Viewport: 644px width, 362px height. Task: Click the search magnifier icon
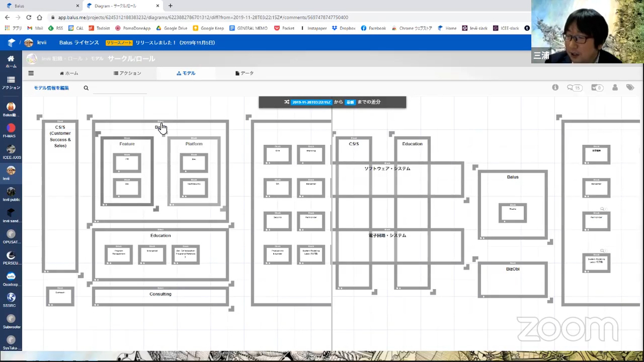(86, 88)
